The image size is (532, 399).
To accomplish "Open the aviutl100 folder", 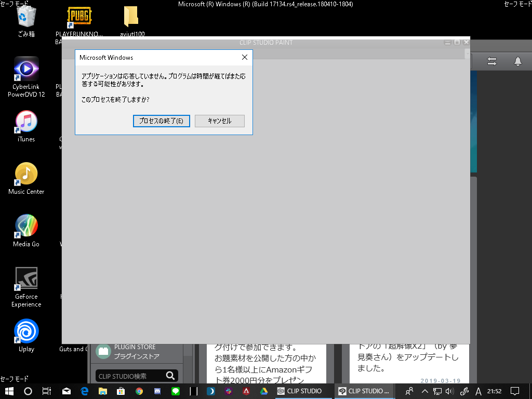I will click(x=132, y=21).
